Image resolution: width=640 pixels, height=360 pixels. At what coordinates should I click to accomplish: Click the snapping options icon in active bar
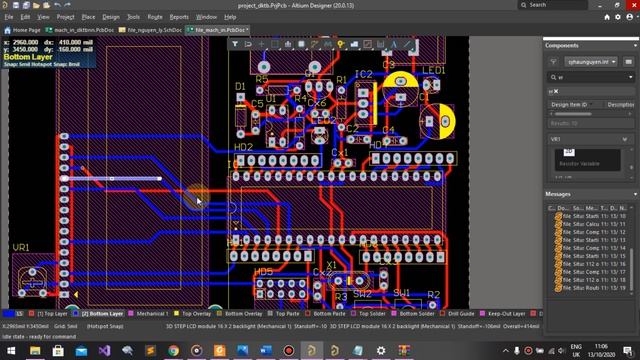click(248, 44)
